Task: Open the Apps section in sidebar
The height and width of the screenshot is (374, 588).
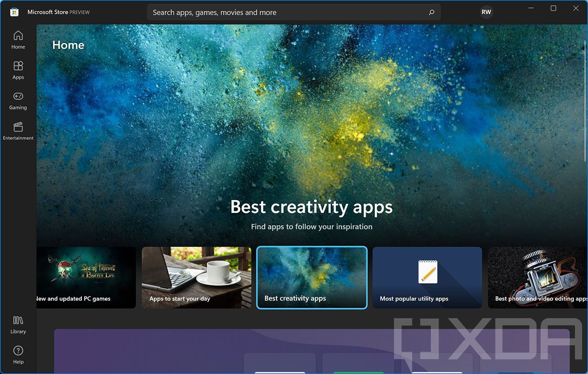Action: [18, 71]
